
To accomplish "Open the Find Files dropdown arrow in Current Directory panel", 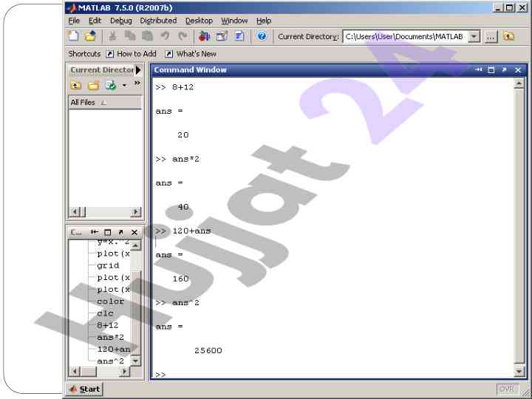I will point(124,85).
